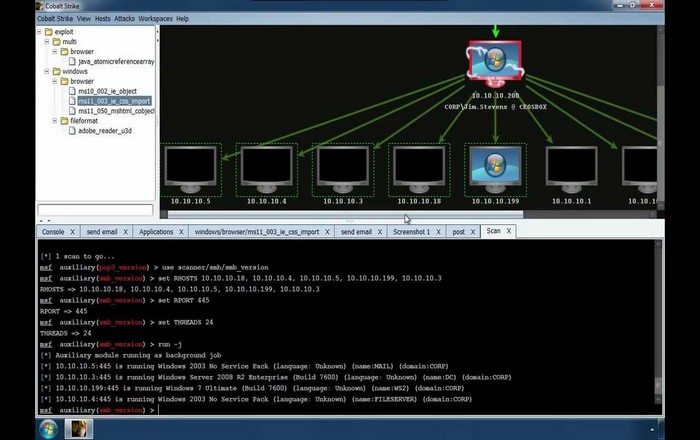The width and height of the screenshot is (700, 440).
Task: Select ms11_003_ie_css_import module in tree
Action: [114, 101]
